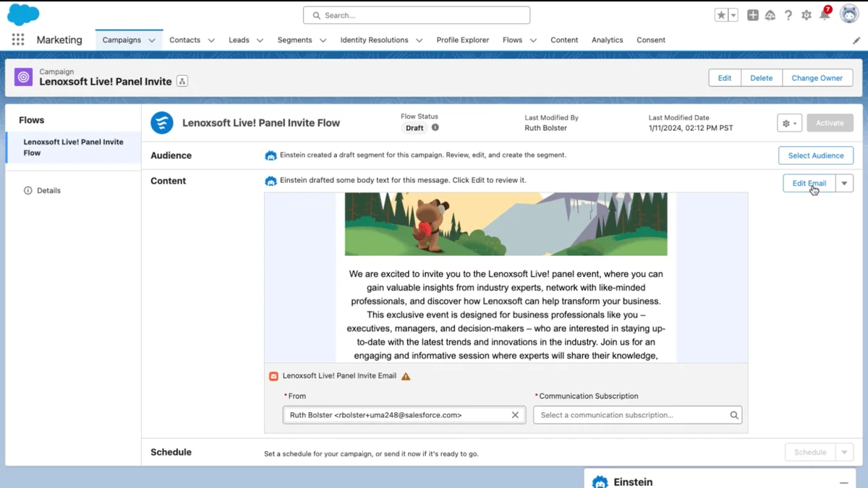Click the Ruth Bolster last modified name
The width and height of the screenshot is (868, 488).
tap(545, 128)
